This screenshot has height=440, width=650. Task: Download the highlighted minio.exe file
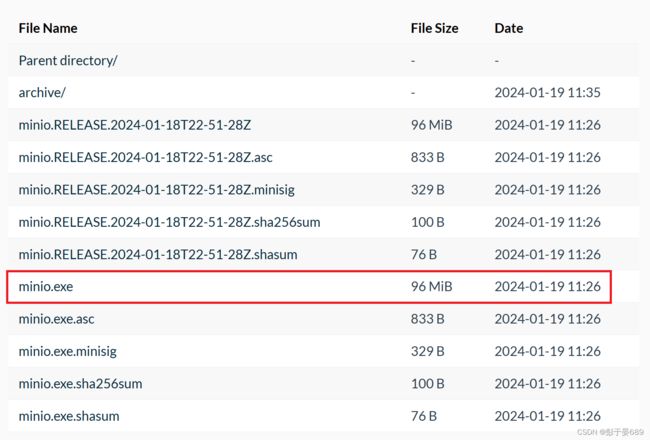[x=46, y=287]
